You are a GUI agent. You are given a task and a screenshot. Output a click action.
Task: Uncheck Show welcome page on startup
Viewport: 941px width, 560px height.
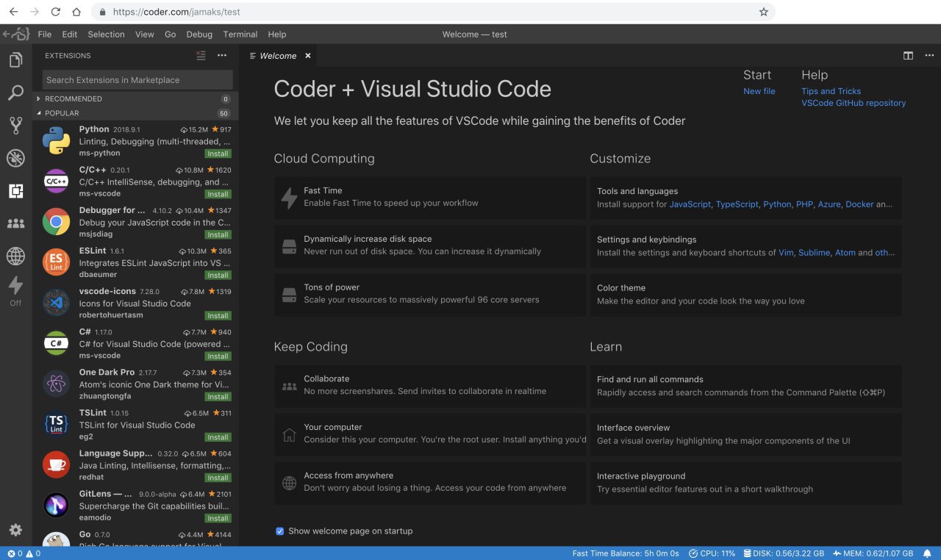(279, 531)
